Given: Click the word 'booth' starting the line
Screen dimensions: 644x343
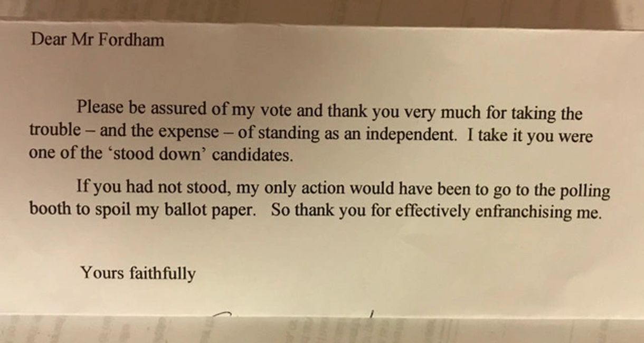Looking at the screenshot, I should pos(50,208).
